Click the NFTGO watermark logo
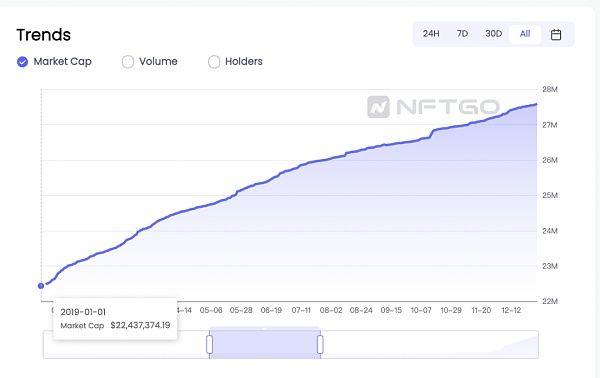600x378 pixels. (x=434, y=107)
